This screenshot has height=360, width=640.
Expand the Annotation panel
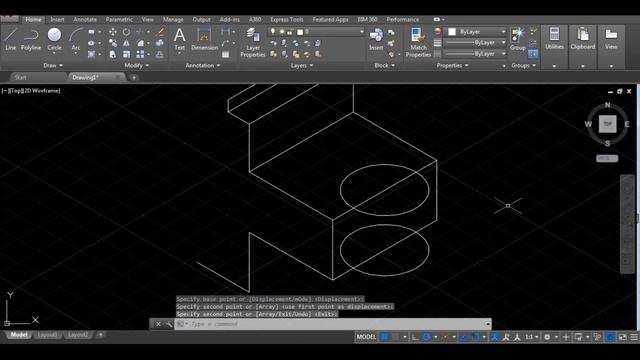pos(203,65)
